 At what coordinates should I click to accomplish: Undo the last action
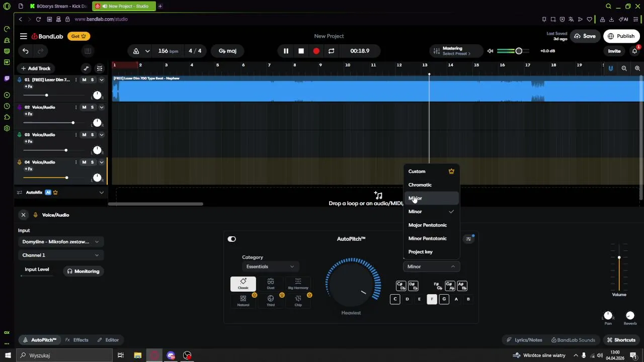[x=26, y=51]
